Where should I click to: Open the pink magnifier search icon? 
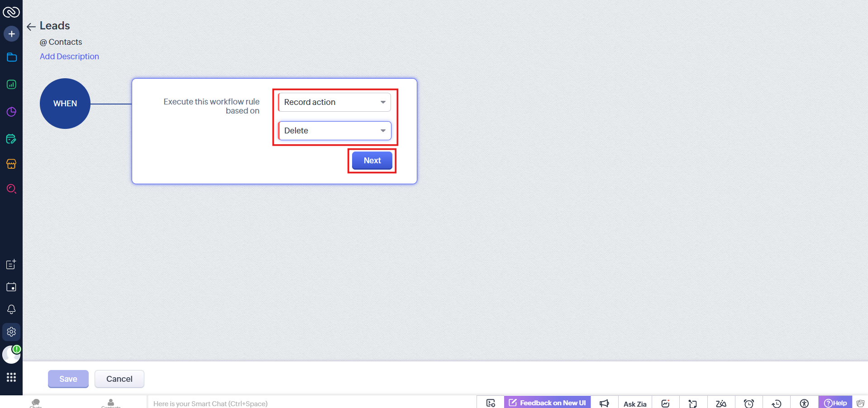(11, 189)
